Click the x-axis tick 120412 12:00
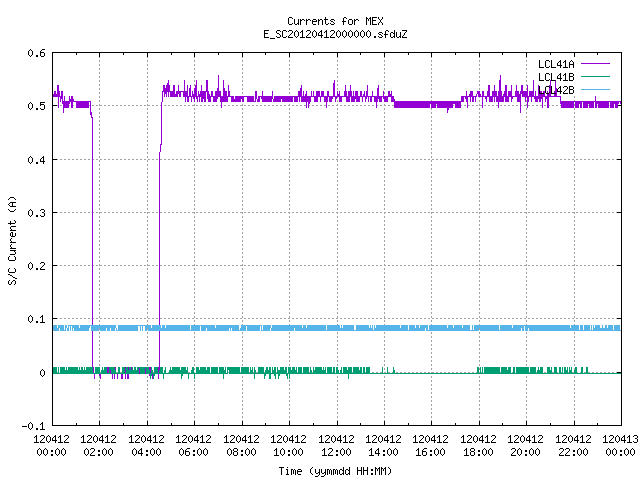This screenshot has height=480, width=640. tap(336, 446)
